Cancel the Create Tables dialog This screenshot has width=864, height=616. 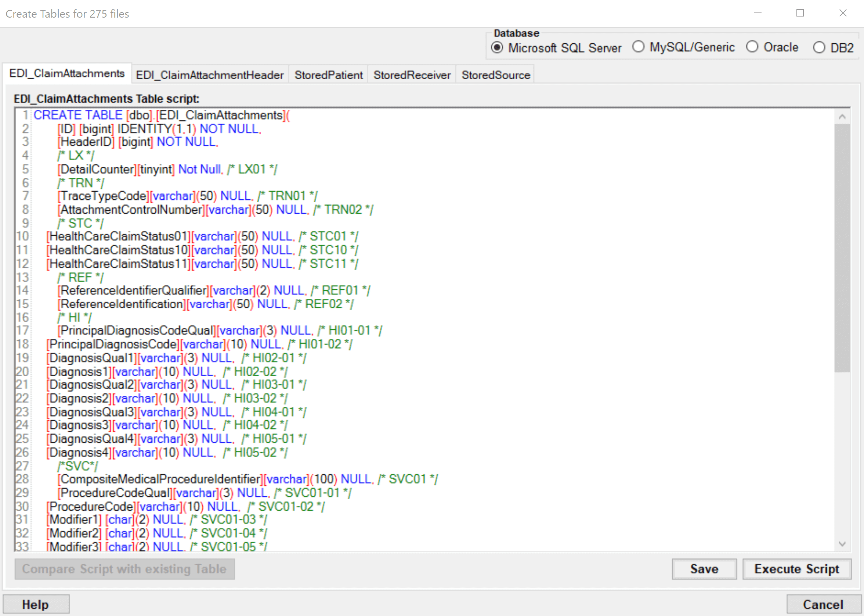[x=823, y=604]
